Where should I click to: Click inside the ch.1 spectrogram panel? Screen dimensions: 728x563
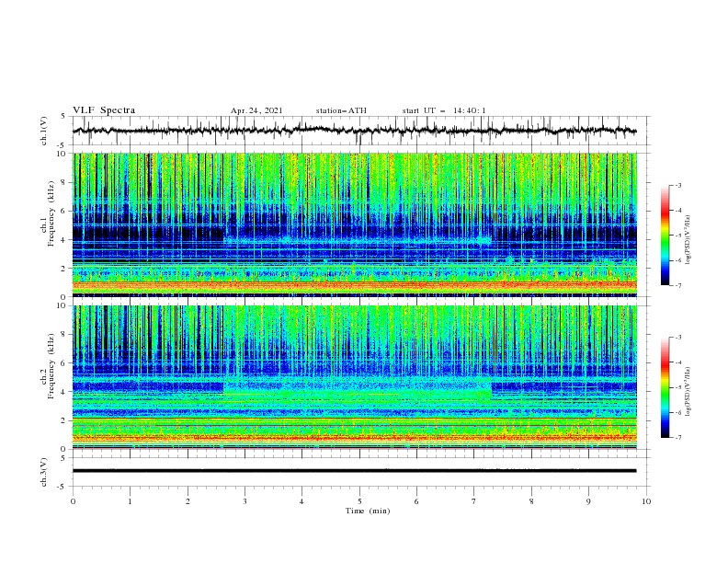(354, 224)
